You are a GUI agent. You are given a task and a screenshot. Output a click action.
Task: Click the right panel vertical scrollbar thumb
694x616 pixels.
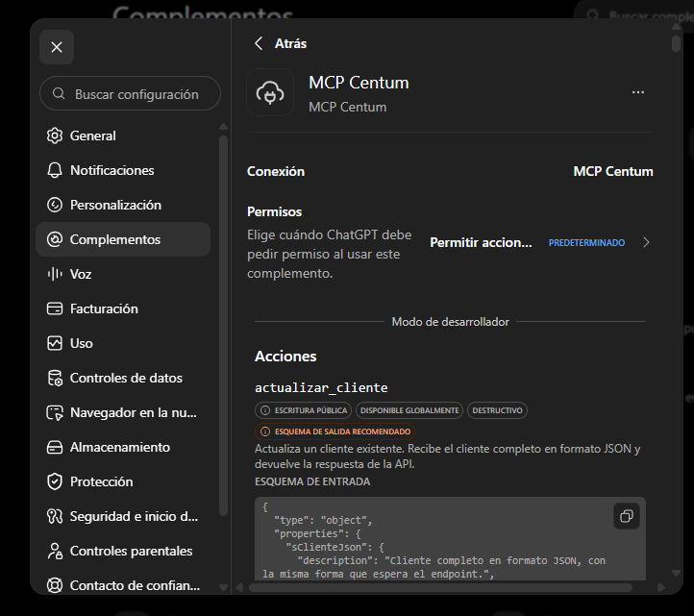click(676, 43)
